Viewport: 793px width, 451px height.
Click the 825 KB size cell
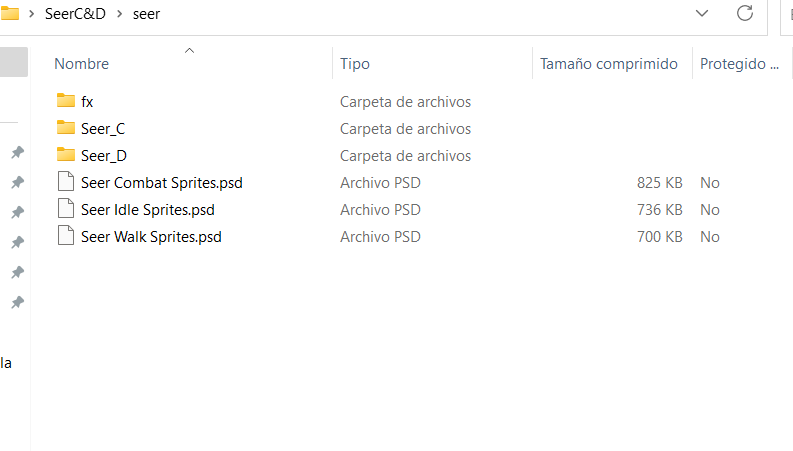659,183
